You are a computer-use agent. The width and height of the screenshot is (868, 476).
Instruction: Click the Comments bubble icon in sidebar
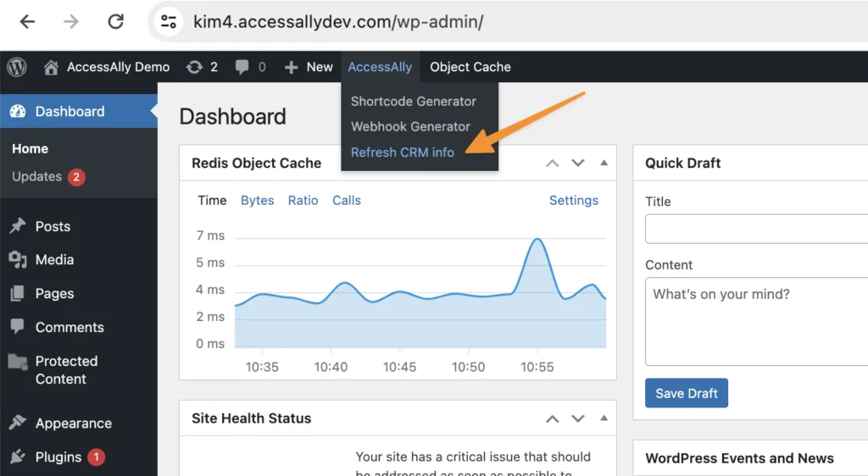(18, 326)
